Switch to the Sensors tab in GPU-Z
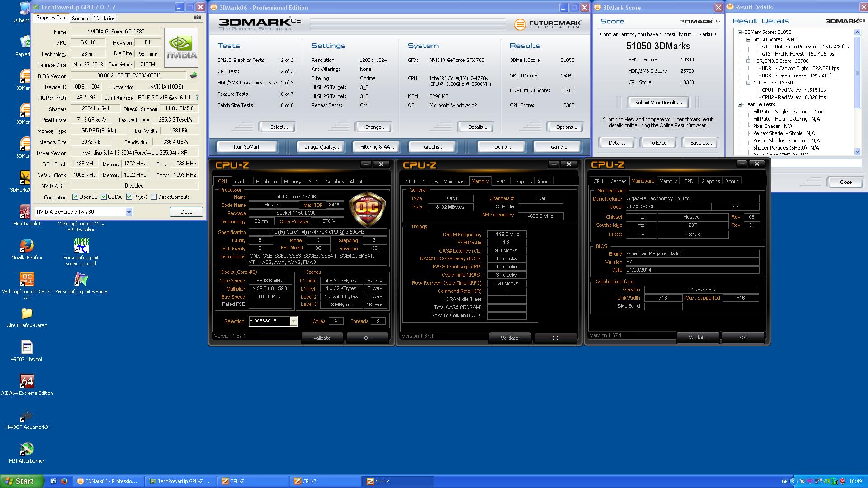 [80, 19]
